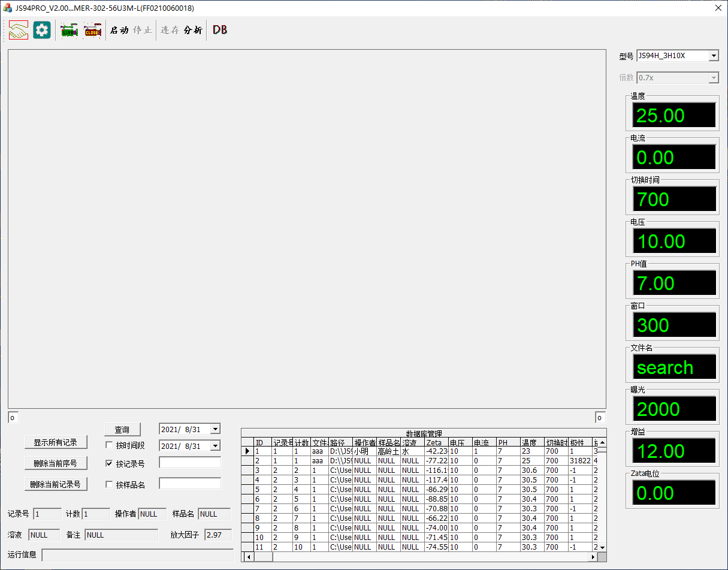Screen dimensions: 728x570
Task: Enable the 按时间段 checkbox
Action: click(x=109, y=445)
